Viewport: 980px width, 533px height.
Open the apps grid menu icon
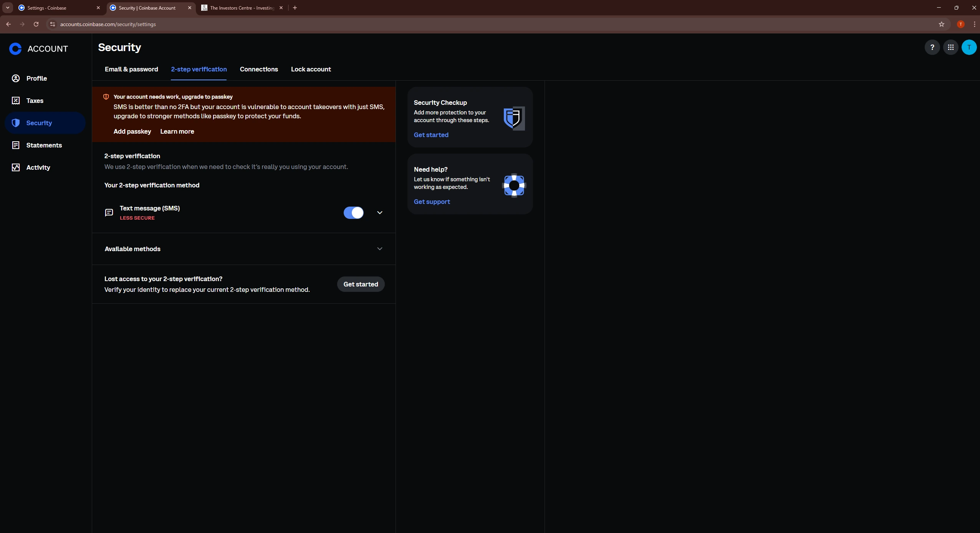(x=951, y=47)
